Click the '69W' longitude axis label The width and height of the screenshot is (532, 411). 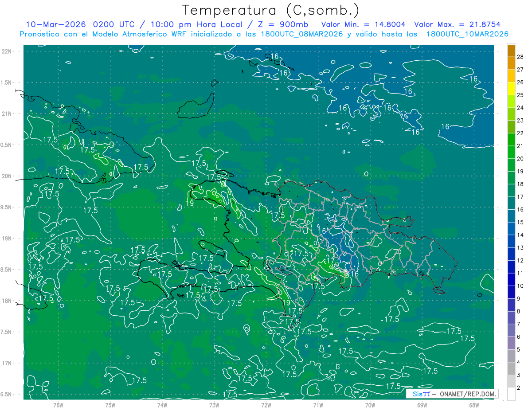tap(422, 405)
